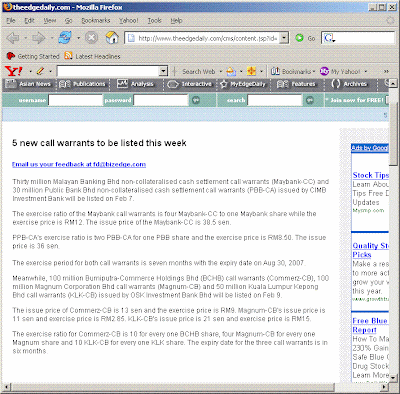The width and height of the screenshot is (400, 394).
Task: Open MyEdgeDaily section
Action: (243, 84)
